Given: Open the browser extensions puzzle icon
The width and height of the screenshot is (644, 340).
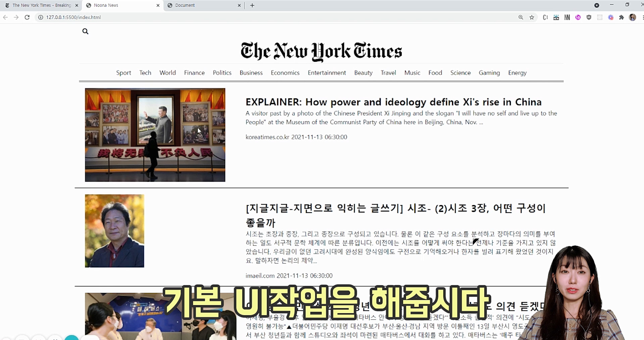Looking at the screenshot, I should (622, 17).
